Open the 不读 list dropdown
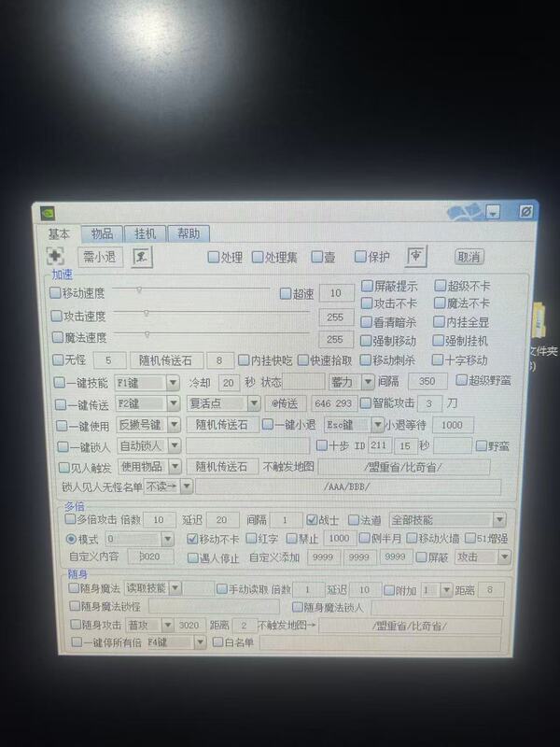This screenshot has width=560, height=747. click(x=168, y=486)
